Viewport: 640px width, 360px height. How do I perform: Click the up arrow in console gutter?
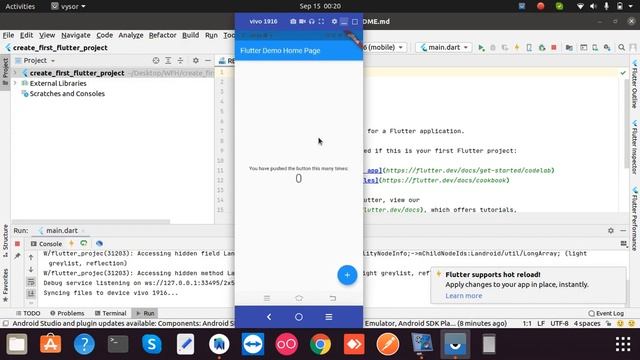coord(31,257)
